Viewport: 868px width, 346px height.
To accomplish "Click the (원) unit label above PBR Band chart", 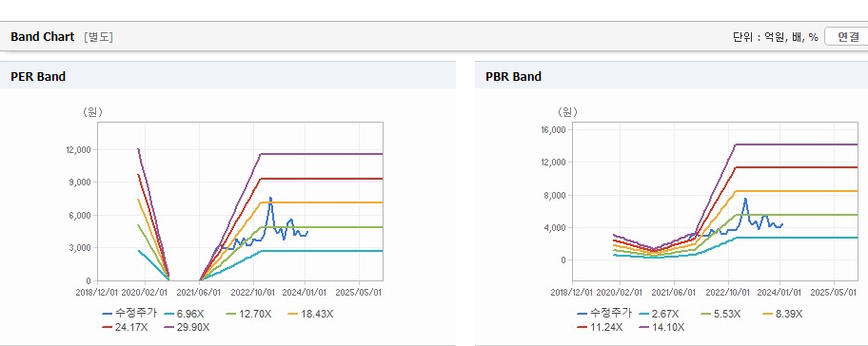I will click(x=567, y=112).
